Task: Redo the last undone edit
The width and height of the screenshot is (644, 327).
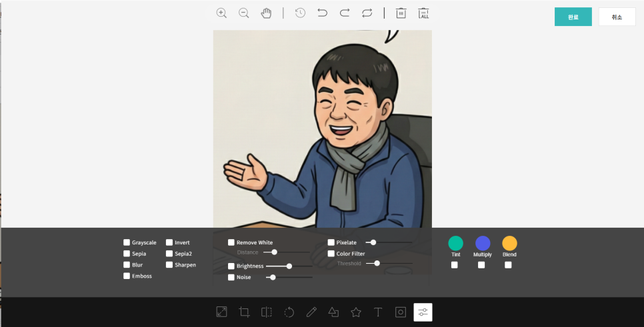Action: (x=345, y=13)
